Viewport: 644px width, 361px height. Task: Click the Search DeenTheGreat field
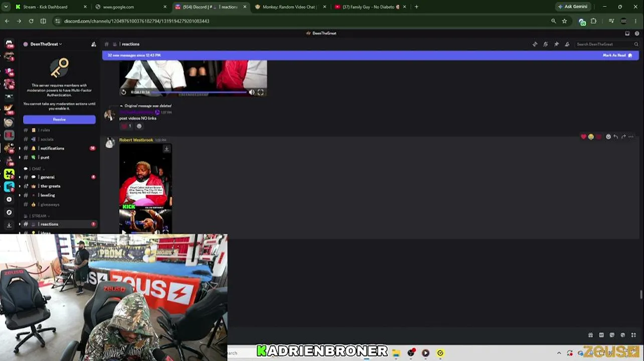607,44
